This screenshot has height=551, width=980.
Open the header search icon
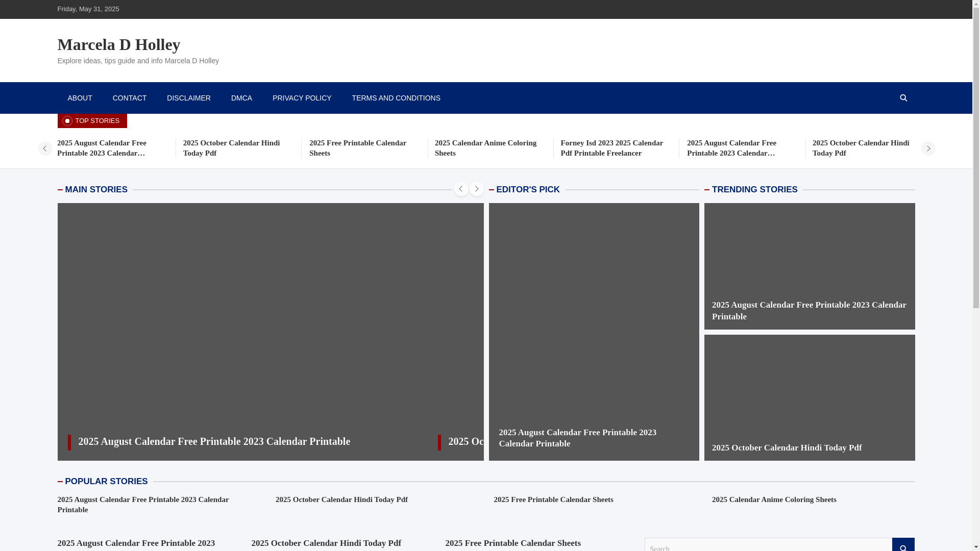903,98
